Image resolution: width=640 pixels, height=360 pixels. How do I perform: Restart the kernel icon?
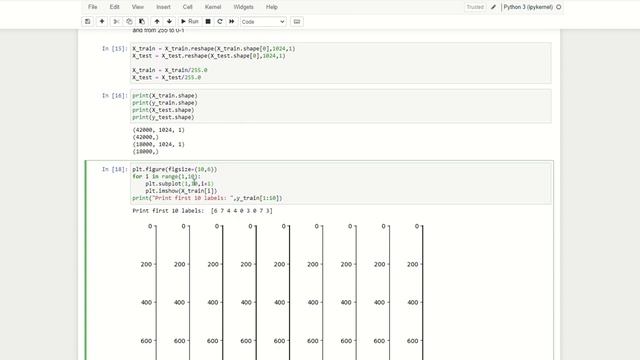pos(220,22)
